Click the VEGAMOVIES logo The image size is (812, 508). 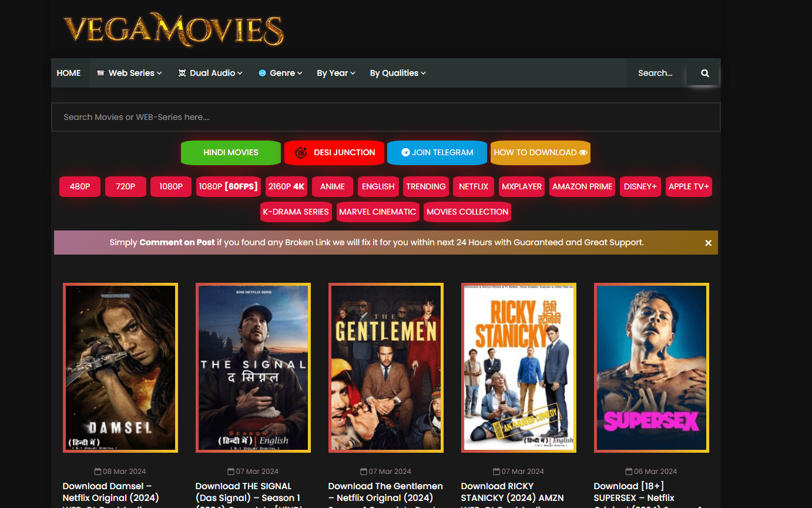(x=173, y=29)
